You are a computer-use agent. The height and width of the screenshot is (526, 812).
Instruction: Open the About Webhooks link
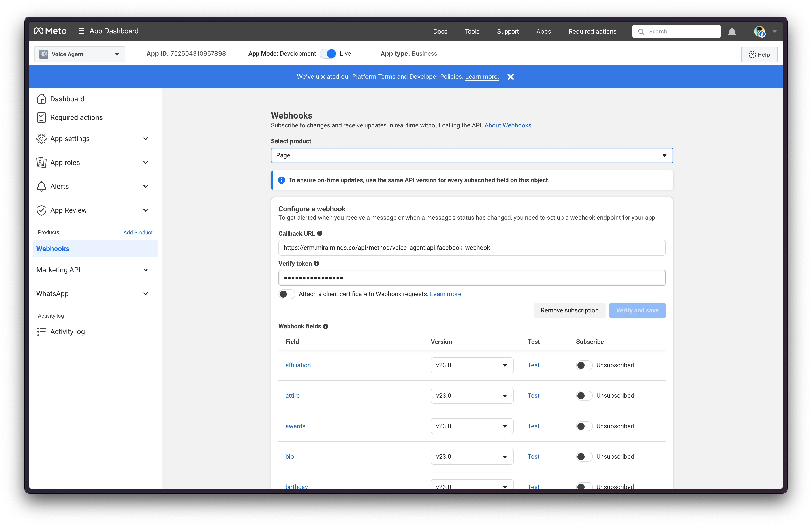508,125
